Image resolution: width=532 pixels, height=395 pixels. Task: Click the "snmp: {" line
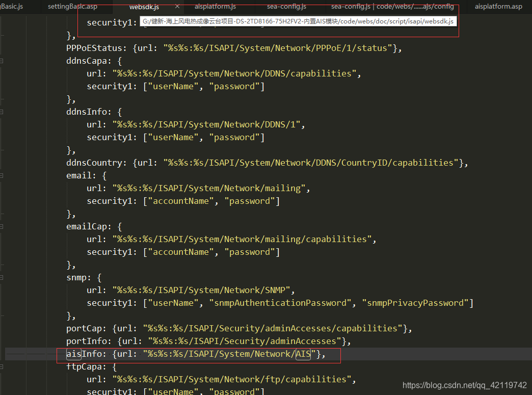click(84, 278)
